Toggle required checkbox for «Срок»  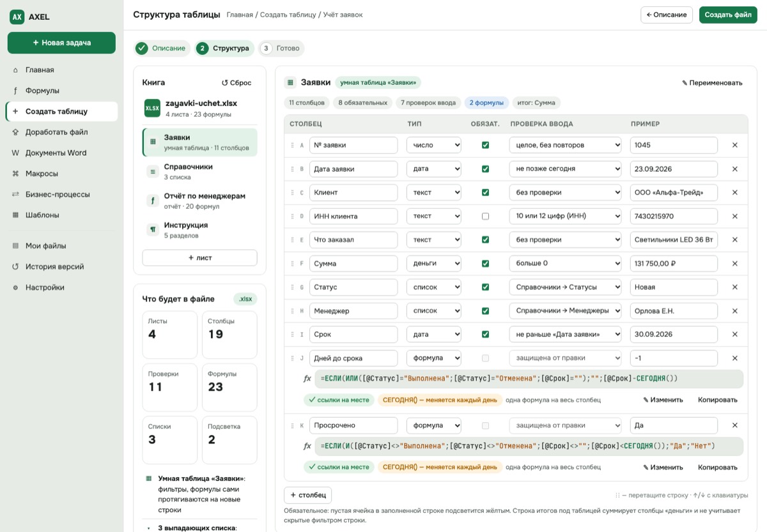click(485, 334)
